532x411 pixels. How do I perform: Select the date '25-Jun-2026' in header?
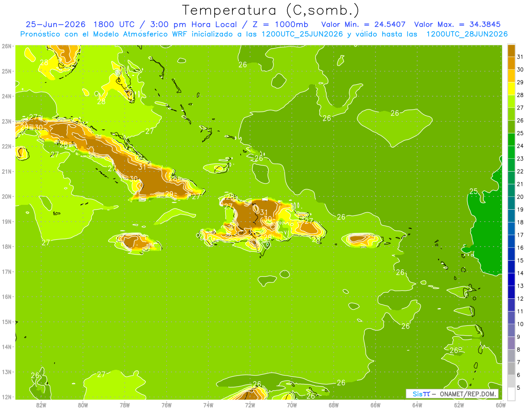(x=55, y=24)
